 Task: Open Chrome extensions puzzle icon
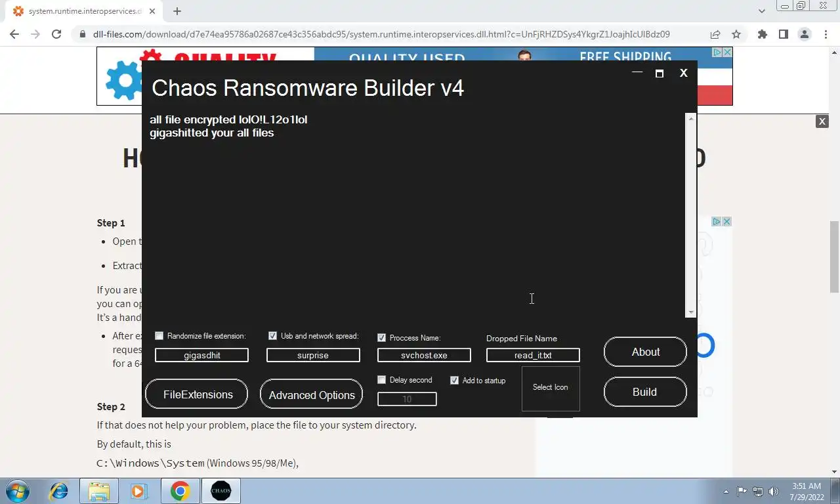pos(762,34)
